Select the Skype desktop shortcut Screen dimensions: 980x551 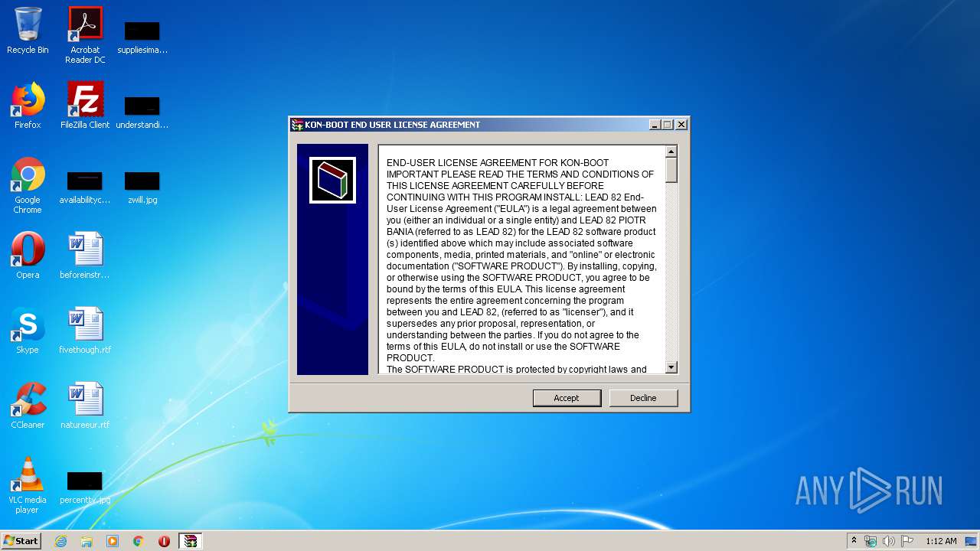28,331
